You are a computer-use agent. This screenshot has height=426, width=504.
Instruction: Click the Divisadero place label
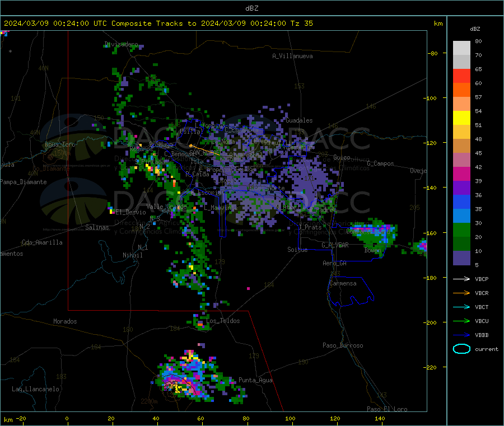pyautogui.click(x=122, y=44)
